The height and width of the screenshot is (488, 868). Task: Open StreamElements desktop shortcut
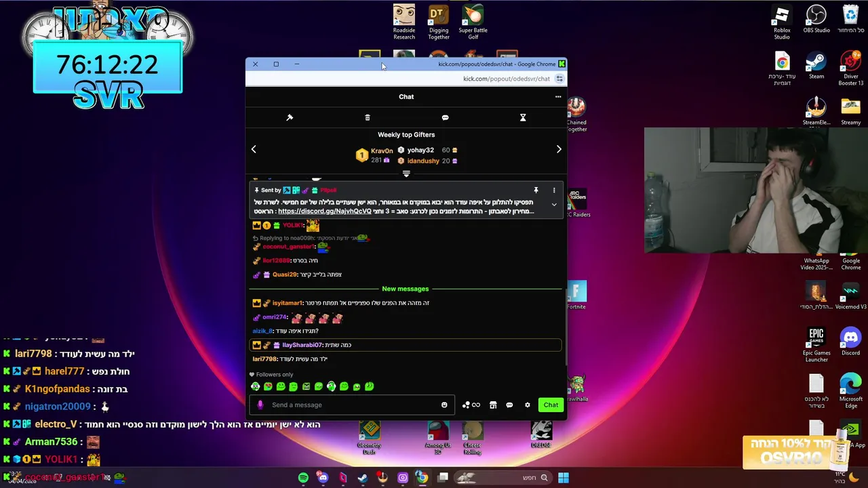click(x=816, y=112)
